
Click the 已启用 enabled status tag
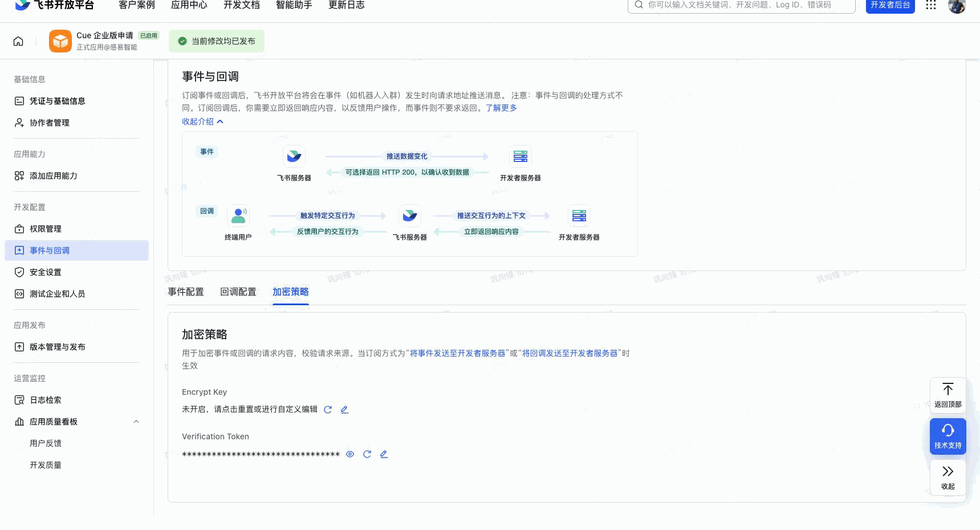pos(149,35)
